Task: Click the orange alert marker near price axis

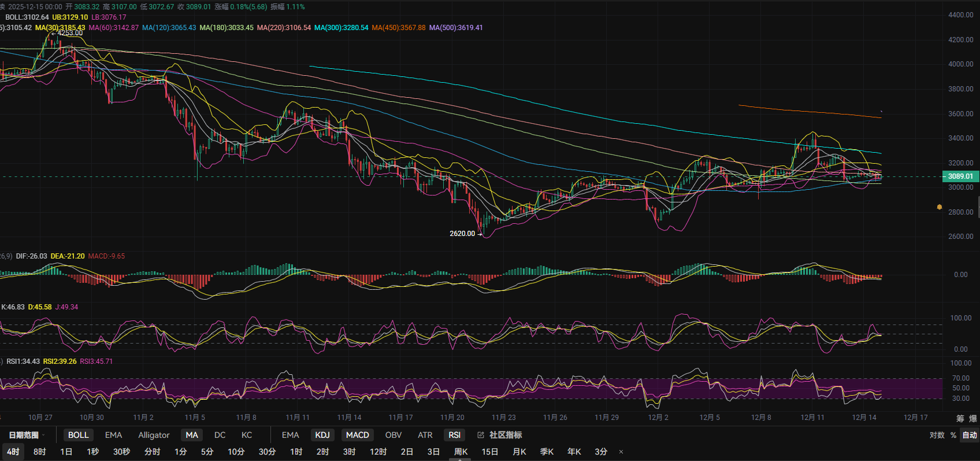Action: point(940,206)
